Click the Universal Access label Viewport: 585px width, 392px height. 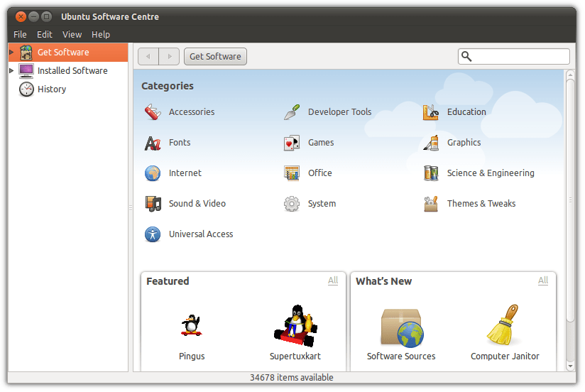(x=201, y=234)
